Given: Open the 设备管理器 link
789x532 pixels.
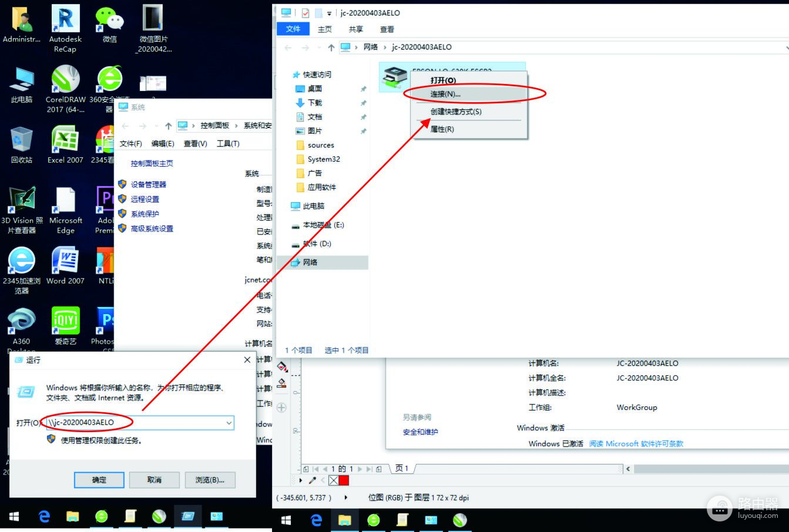Looking at the screenshot, I should [148, 184].
